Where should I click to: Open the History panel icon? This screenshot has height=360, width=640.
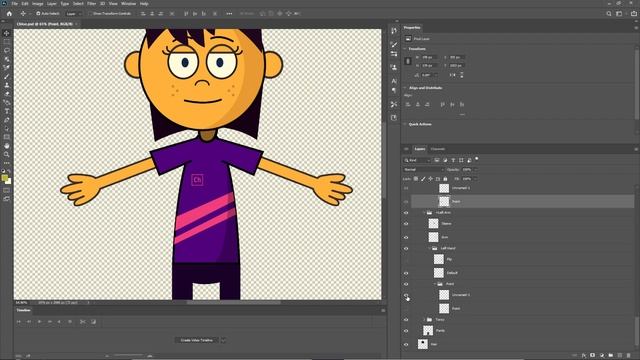pyautogui.click(x=393, y=31)
